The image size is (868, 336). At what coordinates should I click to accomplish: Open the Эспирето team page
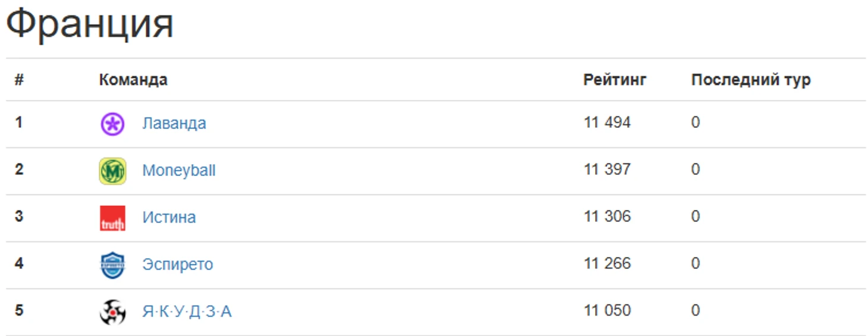[x=177, y=264]
